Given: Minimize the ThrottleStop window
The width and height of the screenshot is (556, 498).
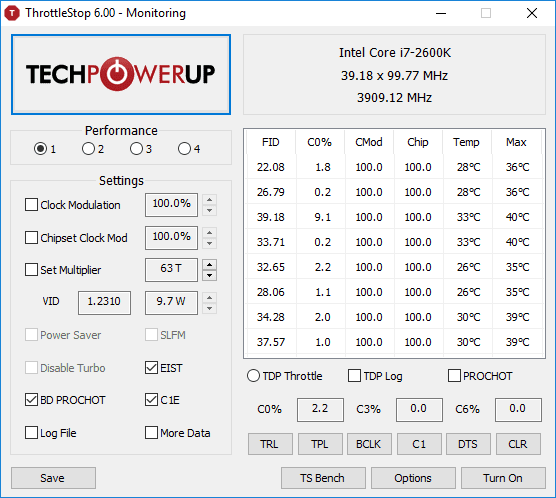Looking at the screenshot, I should coord(441,13).
